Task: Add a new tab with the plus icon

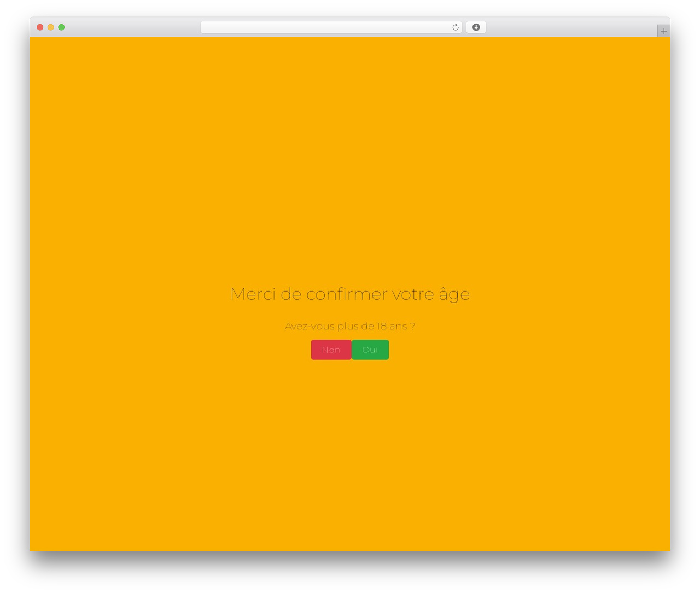Action: click(663, 31)
